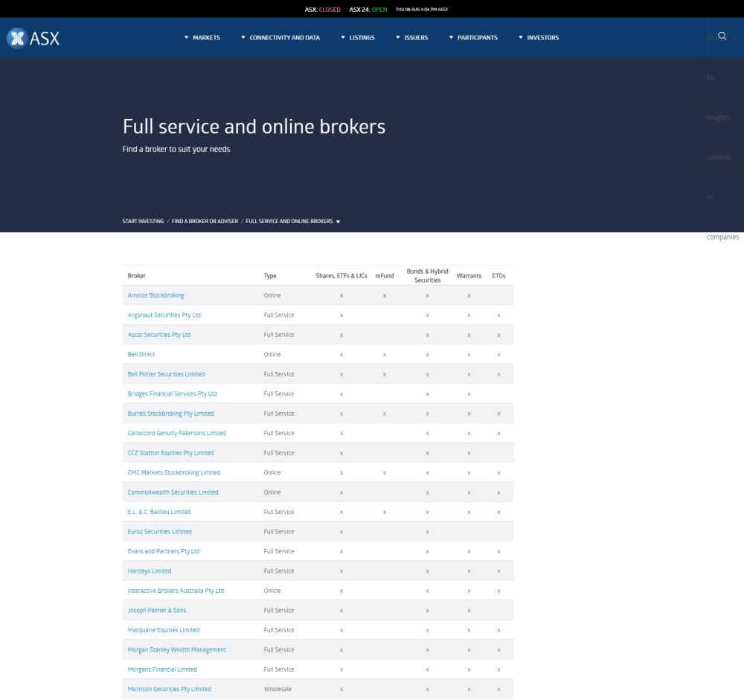744x700 pixels.
Task: Open the Bell Direct broker link
Action: coord(141,354)
